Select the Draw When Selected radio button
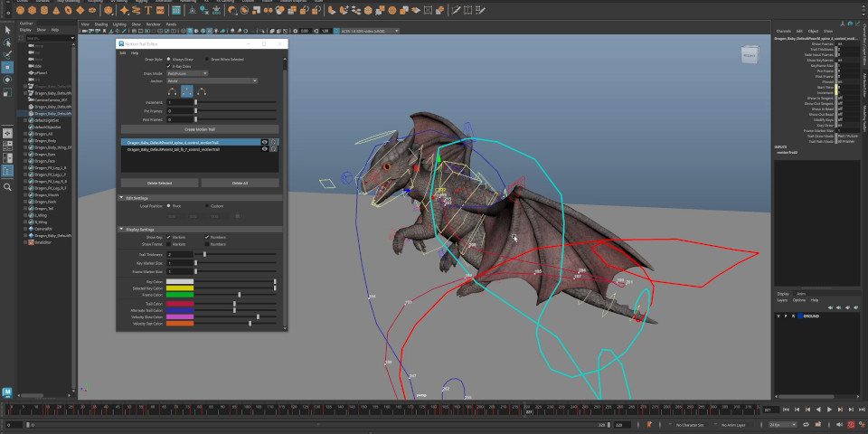The height and width of the screenshot is (434, 868). (x=207, y=59)
